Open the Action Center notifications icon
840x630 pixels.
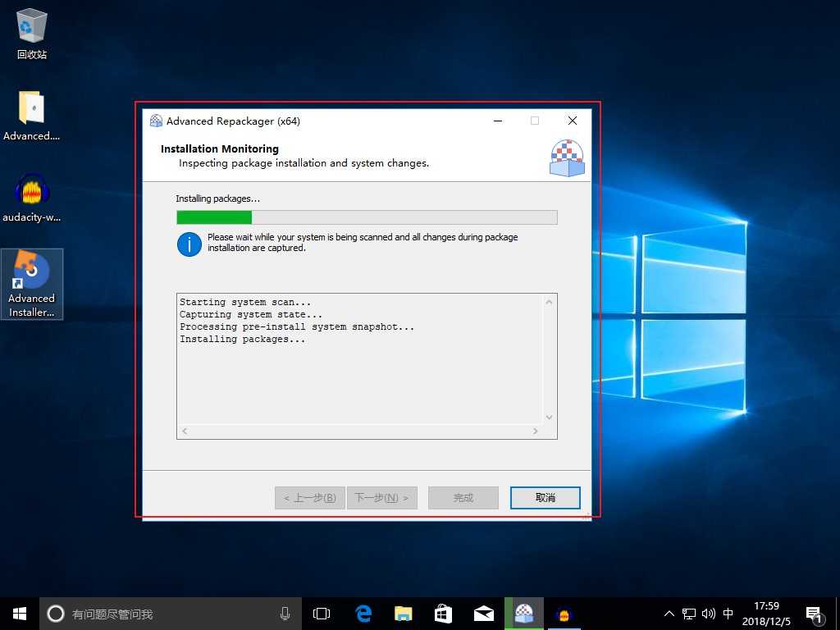(815, 615)
